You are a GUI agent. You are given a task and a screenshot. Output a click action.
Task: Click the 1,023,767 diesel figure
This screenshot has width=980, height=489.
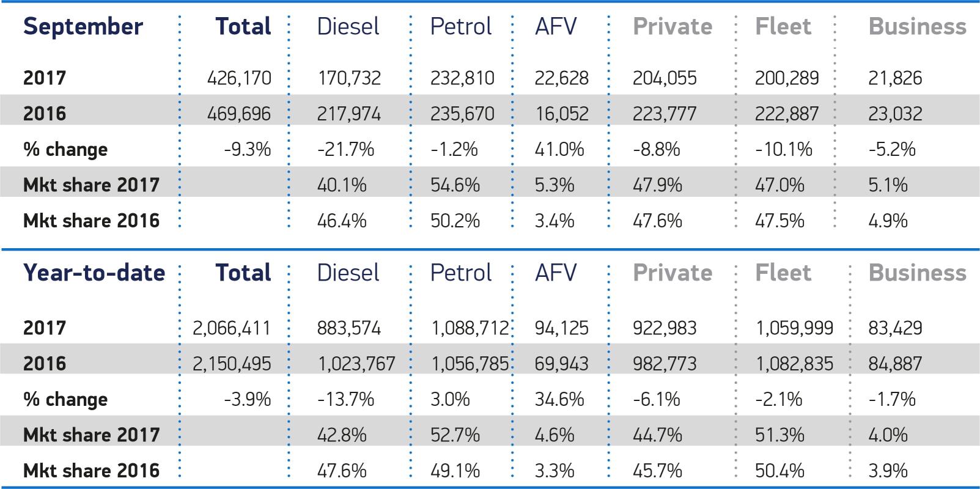pos(356,364)
